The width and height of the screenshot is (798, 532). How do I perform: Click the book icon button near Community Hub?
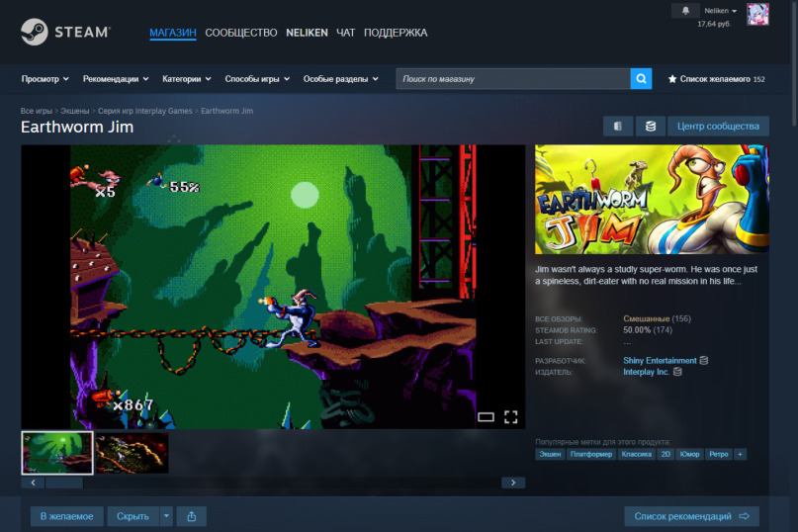coord(618,127)
